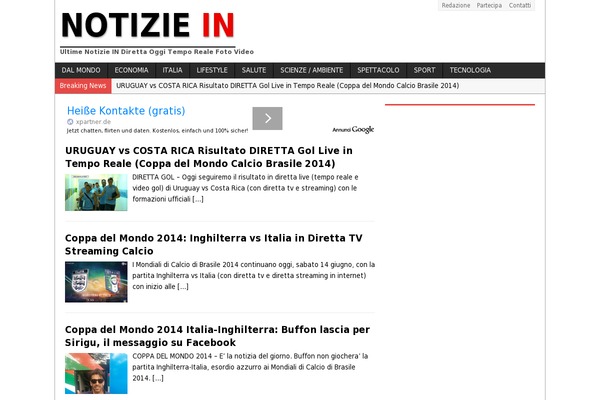Open the Heiße Kontakte (gratis) ad

pos(126,111)
